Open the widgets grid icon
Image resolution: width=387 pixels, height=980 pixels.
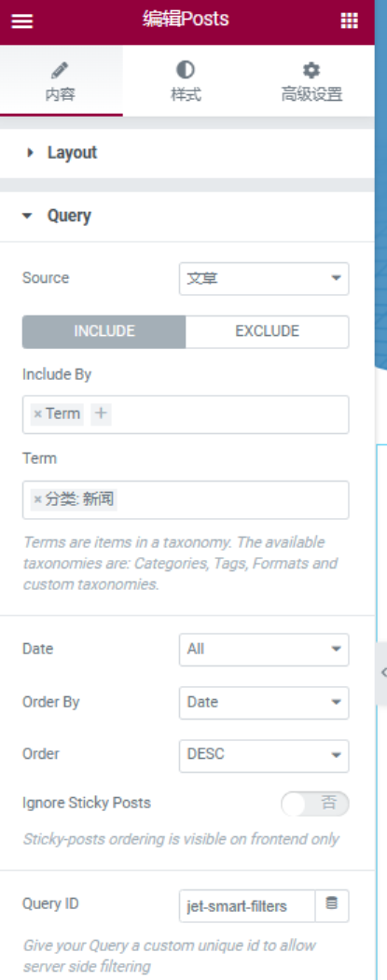350,21
